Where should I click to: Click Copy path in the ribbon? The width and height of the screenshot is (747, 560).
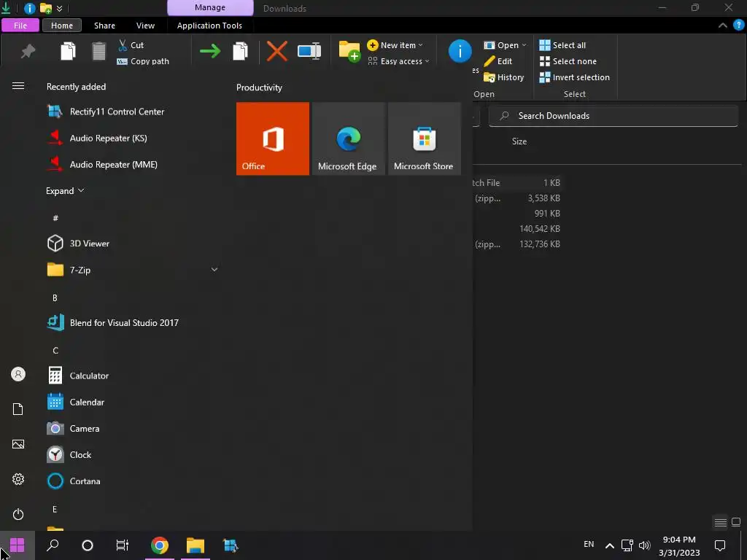click(x=143, y=61)
